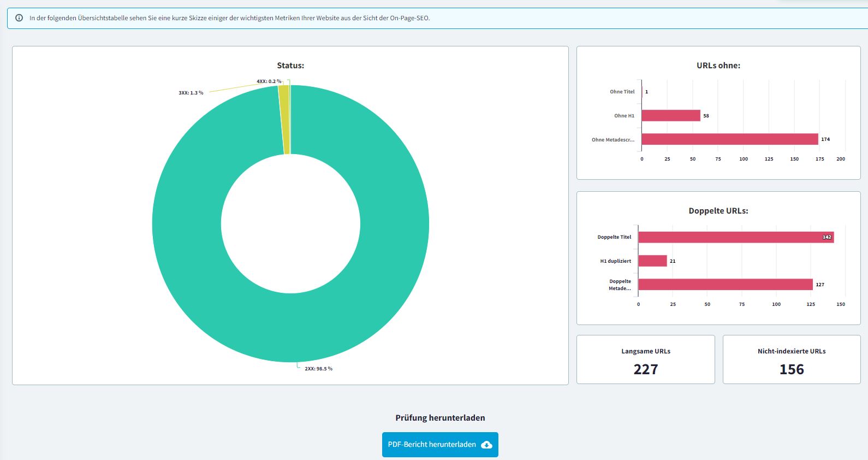Viewport: 868px width, 460px height.
Task: Click the URLs ohne: chart heading
Action: coord(718,66)
